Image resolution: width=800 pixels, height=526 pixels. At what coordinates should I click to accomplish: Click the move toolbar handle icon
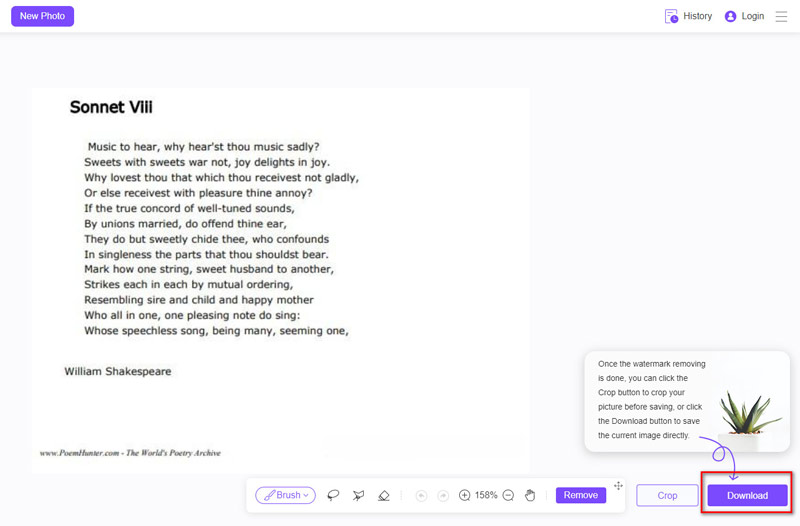point(618,486)
